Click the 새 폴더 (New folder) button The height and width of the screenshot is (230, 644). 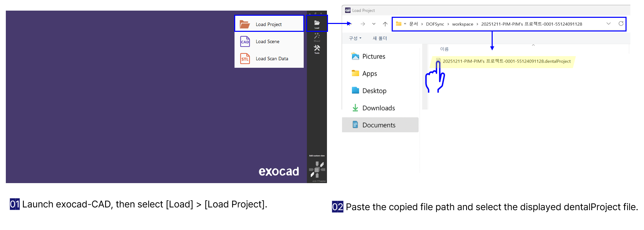pos(380,38)
